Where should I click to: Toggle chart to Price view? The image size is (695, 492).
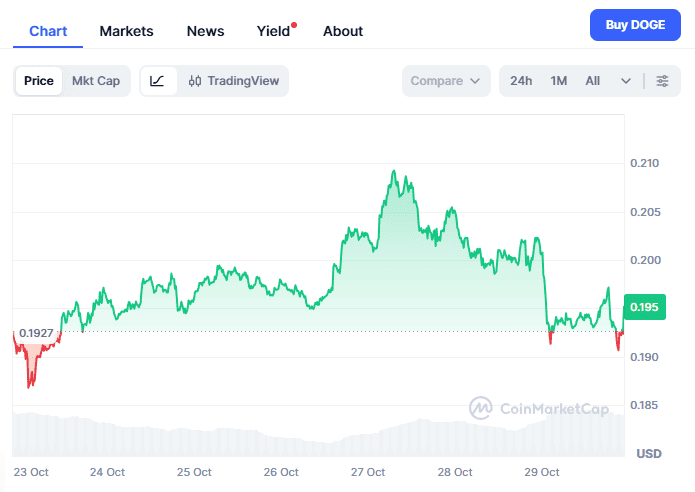(39, 81)
